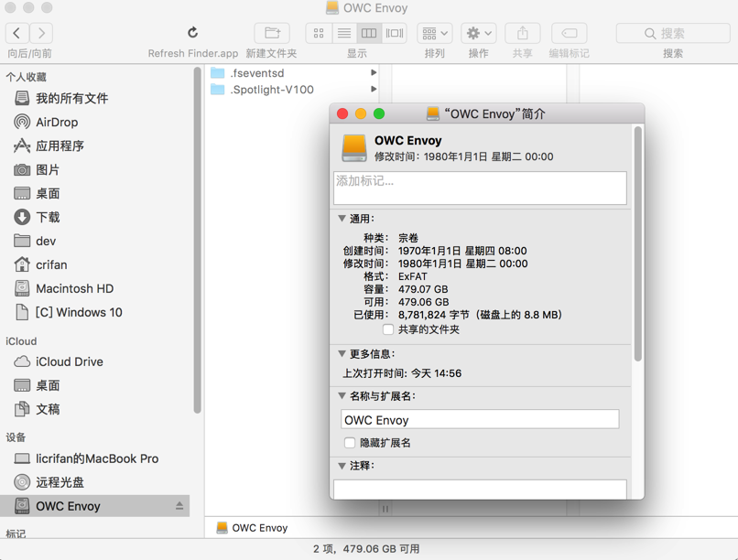This screenshot has height=560, width=738.
Task: Focus the Finder search field
Action: (673, 33)
